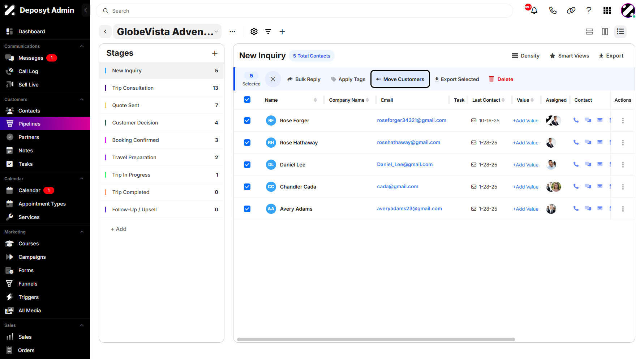Open actions menu for Avery Adams
644x359 pixels.
point(623,209)
